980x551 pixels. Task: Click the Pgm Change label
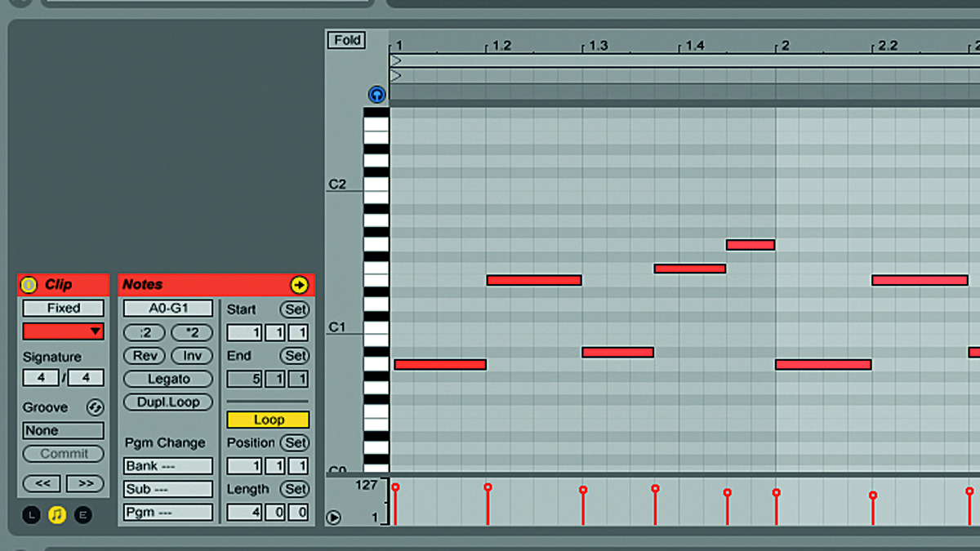tap(165, 442)
